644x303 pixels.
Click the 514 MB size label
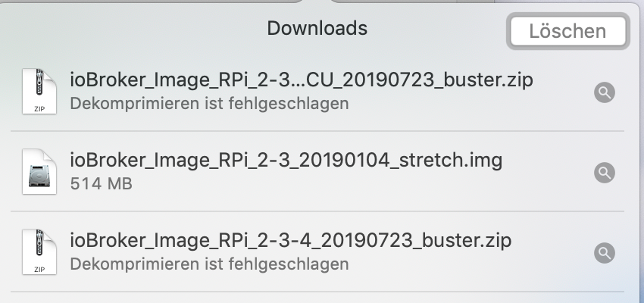pyautogui.click(x=101, y=183)
